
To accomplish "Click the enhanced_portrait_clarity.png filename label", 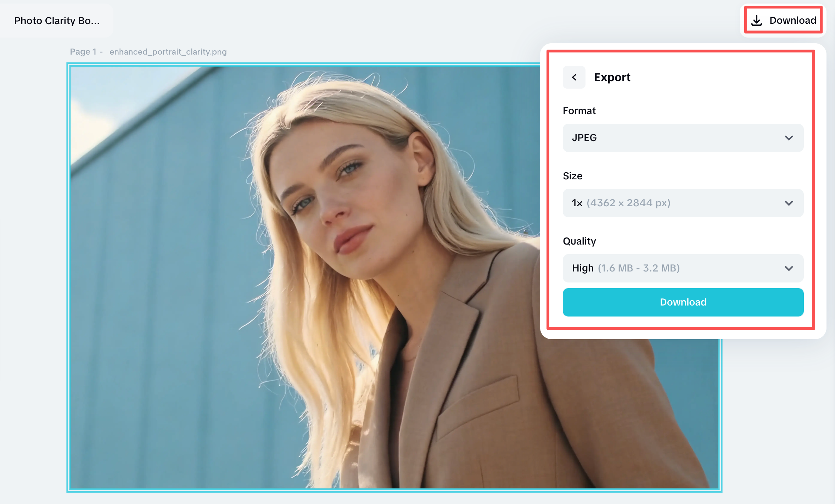I will (168, 52).
